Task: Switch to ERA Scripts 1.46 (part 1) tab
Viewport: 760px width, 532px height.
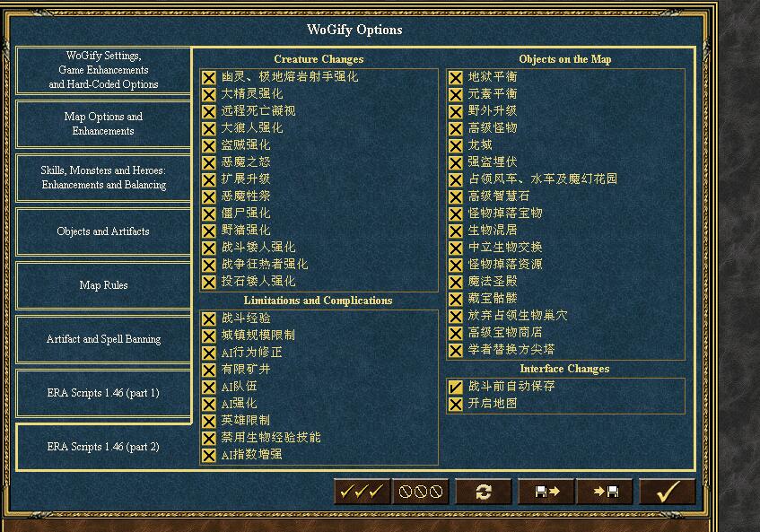Action: tap(103, 393)
